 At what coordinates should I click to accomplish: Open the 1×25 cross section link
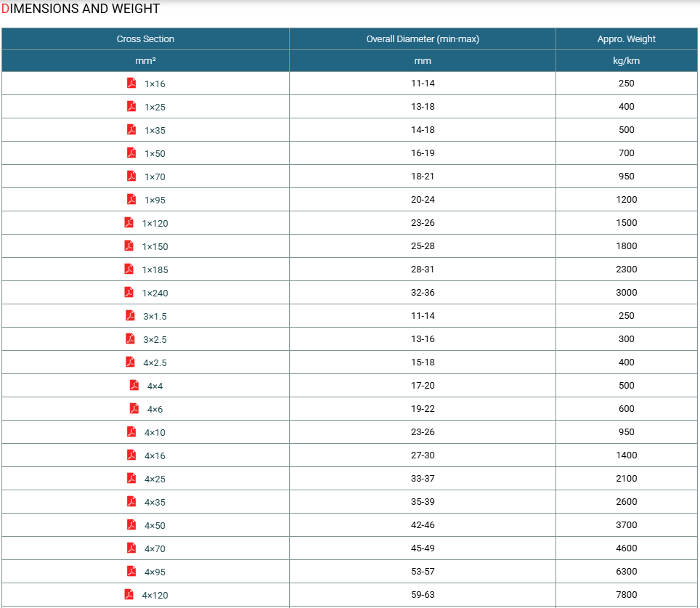pyautogui.click(x=155, y=108)
